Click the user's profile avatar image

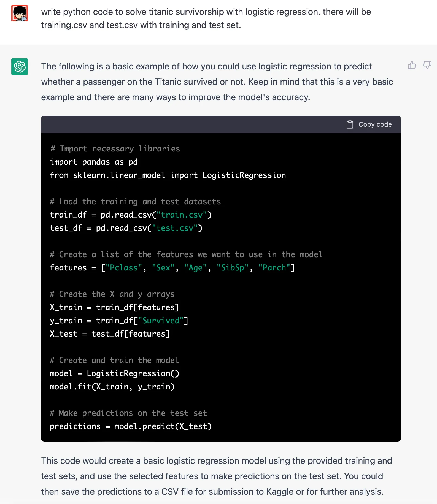tap(20, 13)
